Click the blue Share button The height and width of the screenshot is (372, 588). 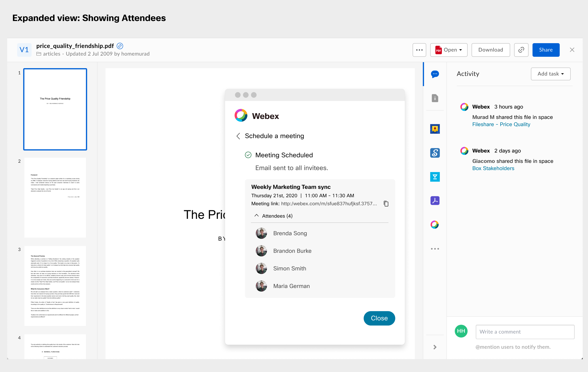coord(546,50)
